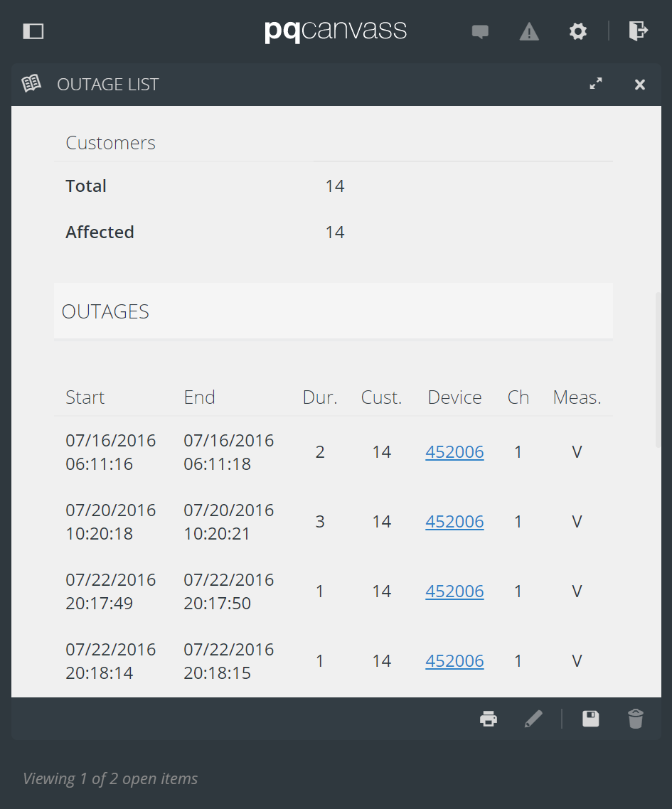
Task: Select the Customers section heading
Action: pos(110,142)
